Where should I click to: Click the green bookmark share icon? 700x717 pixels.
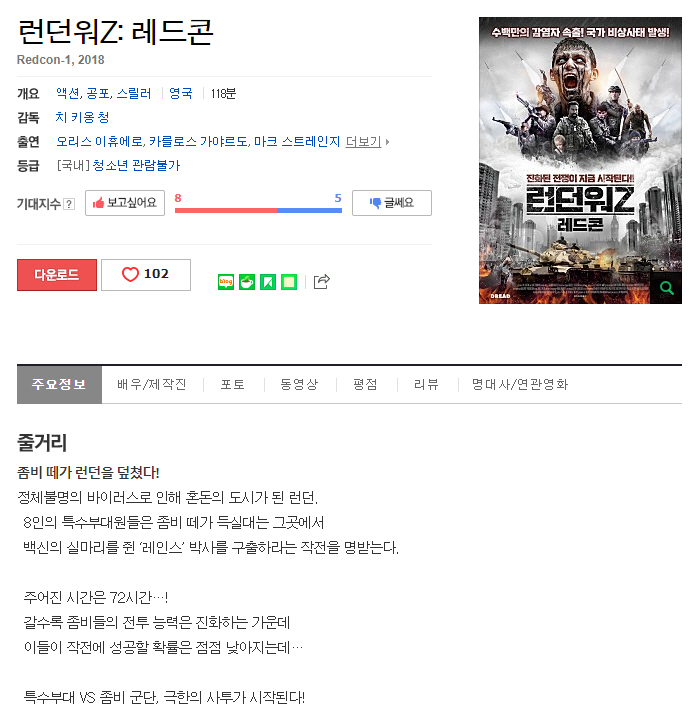268,282
